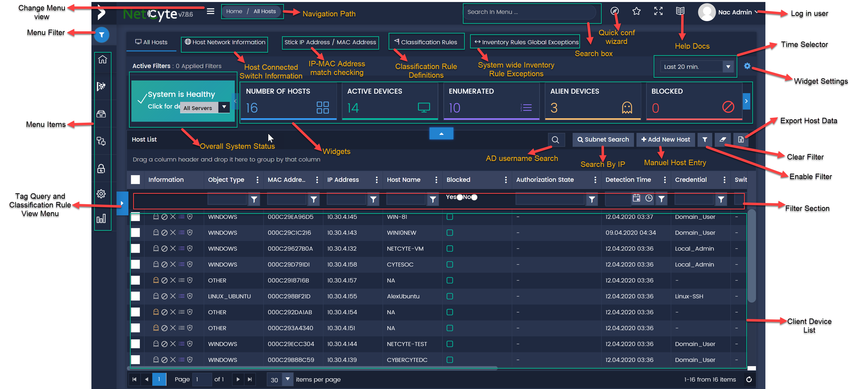
Task: Check the row checkbox for WIN10NEW
Action: point(135,233)
